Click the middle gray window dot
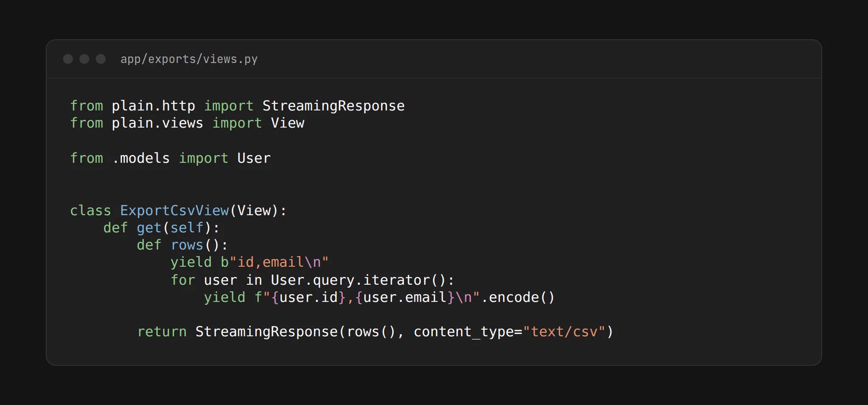868x405 pixels. click(x=84, y=59)
